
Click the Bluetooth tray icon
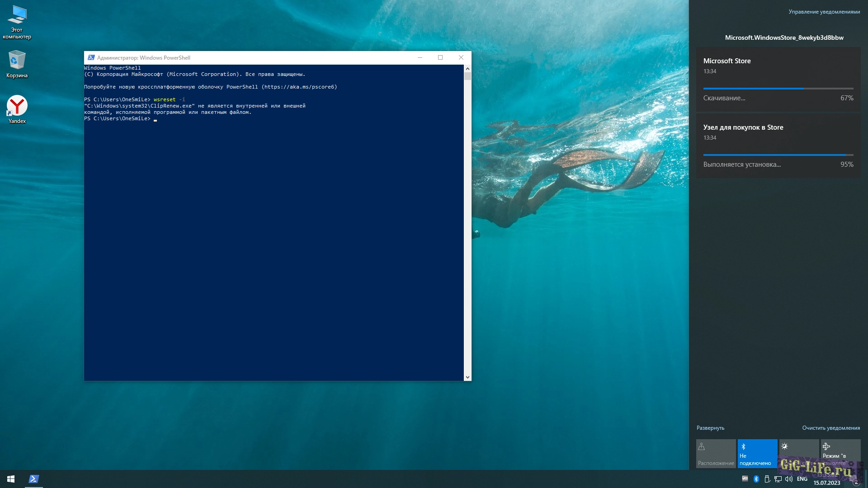point(756,479)
